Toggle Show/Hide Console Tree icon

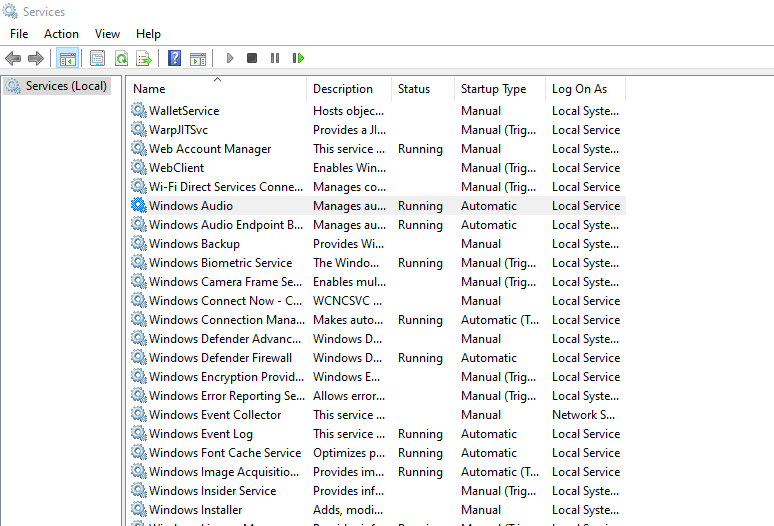click(x=68, y=59)
